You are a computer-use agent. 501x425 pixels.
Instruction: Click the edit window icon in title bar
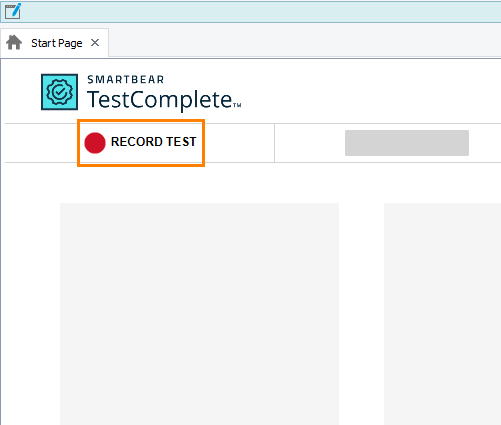click(13, 11)
